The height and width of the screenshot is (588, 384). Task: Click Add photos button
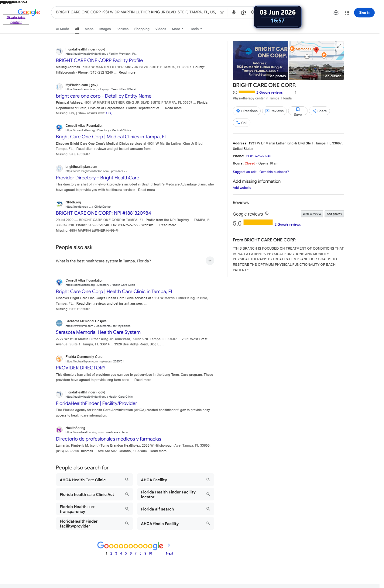(x=334, y=214)
